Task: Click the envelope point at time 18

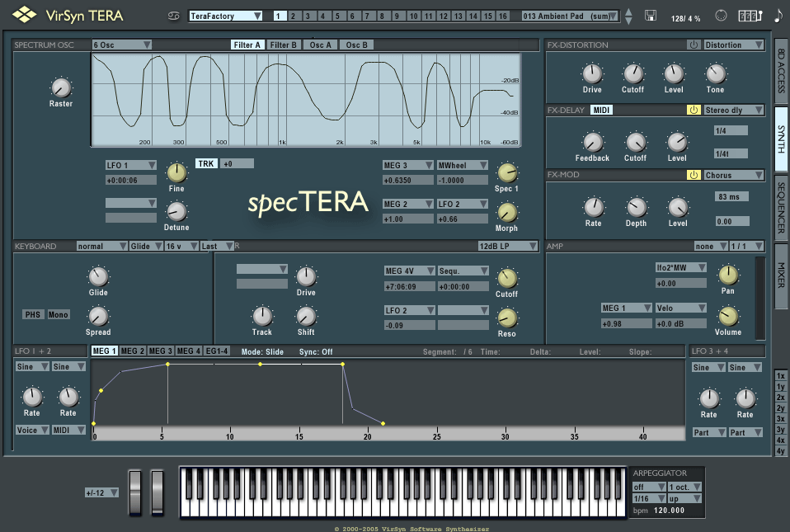Action: [342, 364]
